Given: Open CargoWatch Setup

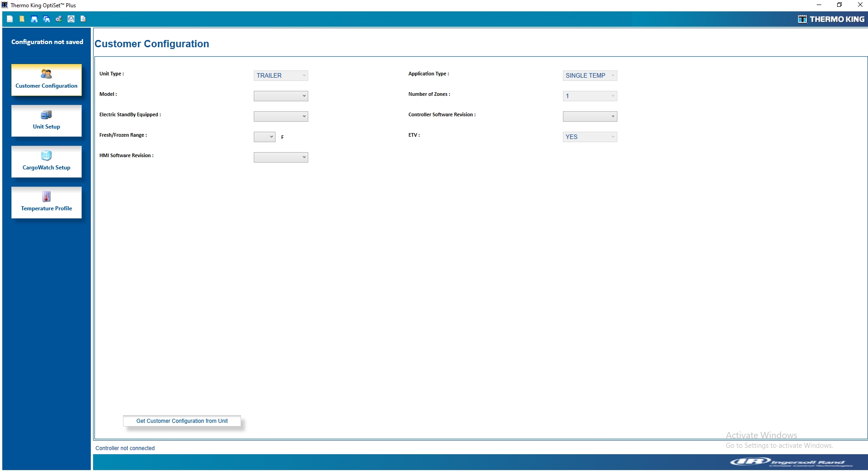Looking at the screenshot, I should coord(46,161).
